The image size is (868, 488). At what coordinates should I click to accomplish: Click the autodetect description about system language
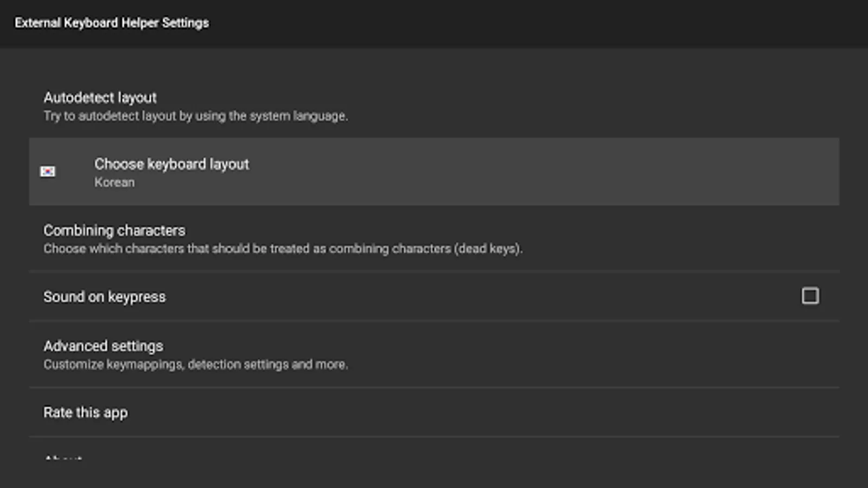click(x=195, y=116)
